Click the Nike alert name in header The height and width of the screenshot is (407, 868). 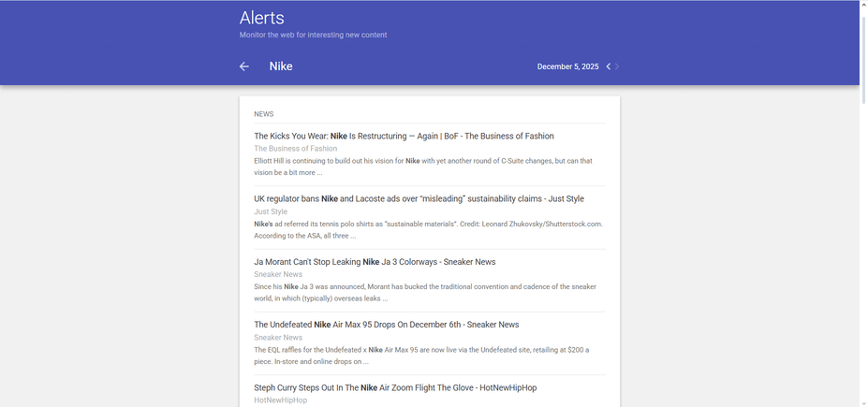281,66
